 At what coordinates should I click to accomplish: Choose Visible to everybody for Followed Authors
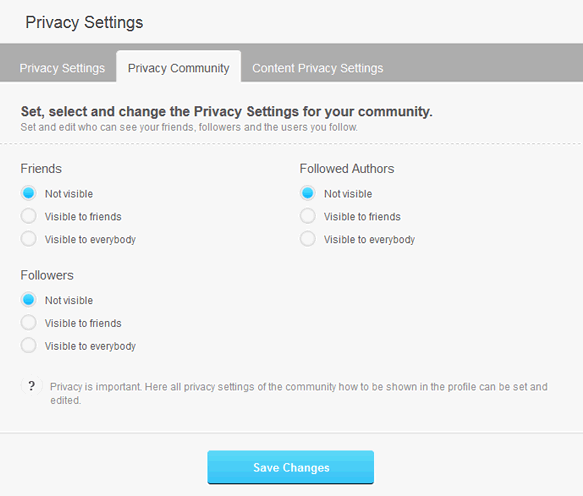pyautogui.click(x=308, y=239)
